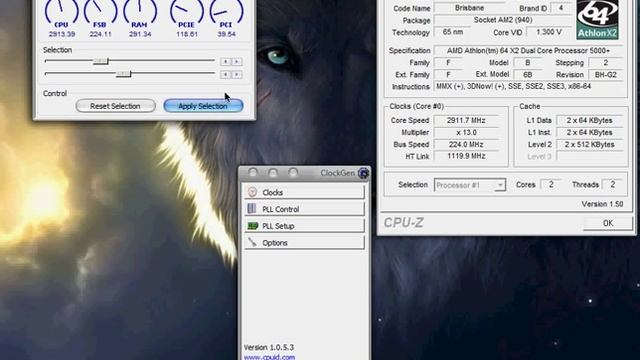The image size is (640, 360).
Task: Click the Specification field AMD Athlon 64 X2
Action: pyautogui.click(x=529, y=51)
